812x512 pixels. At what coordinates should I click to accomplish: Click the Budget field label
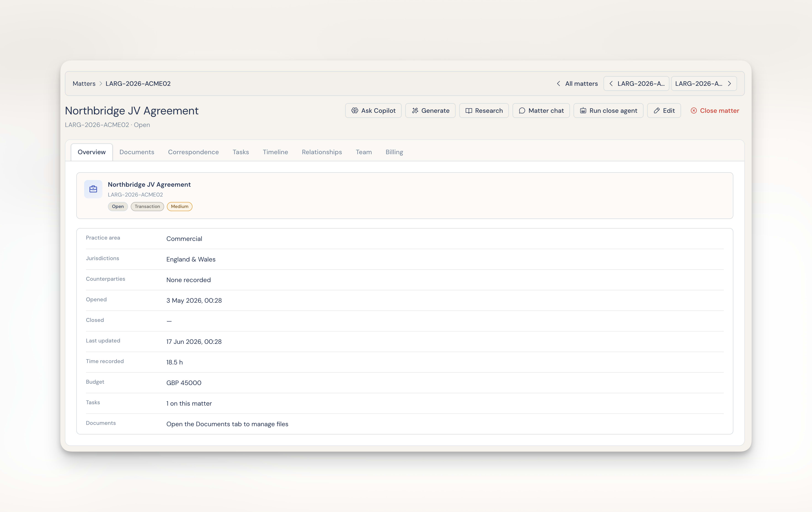[95, 382]
